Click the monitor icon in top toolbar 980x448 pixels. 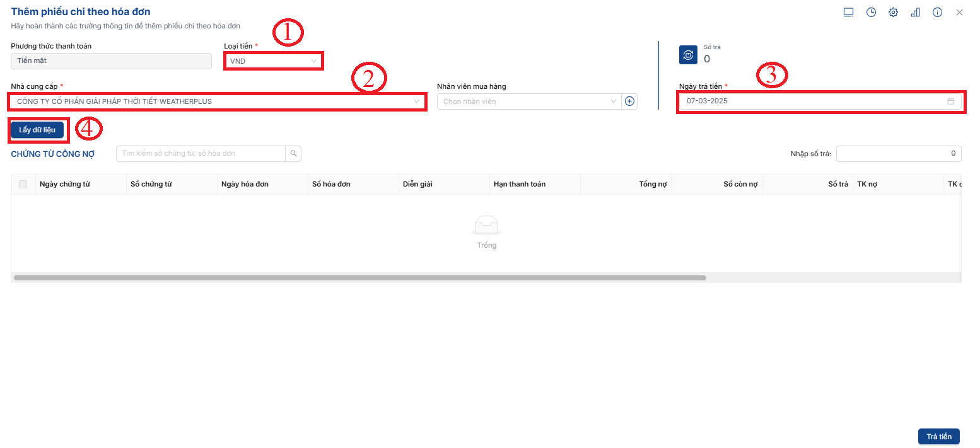click(x=848, y=13)
